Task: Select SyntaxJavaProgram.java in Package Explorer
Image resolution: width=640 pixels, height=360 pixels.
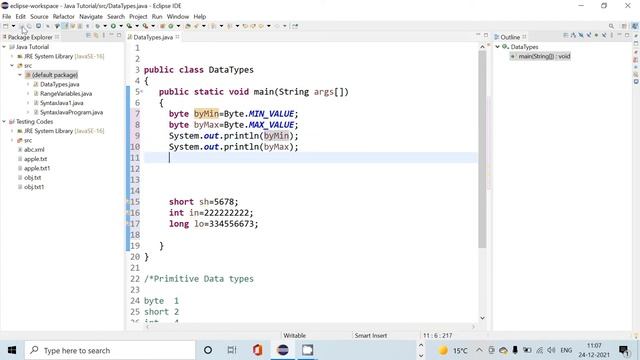Action: [71, 113]
